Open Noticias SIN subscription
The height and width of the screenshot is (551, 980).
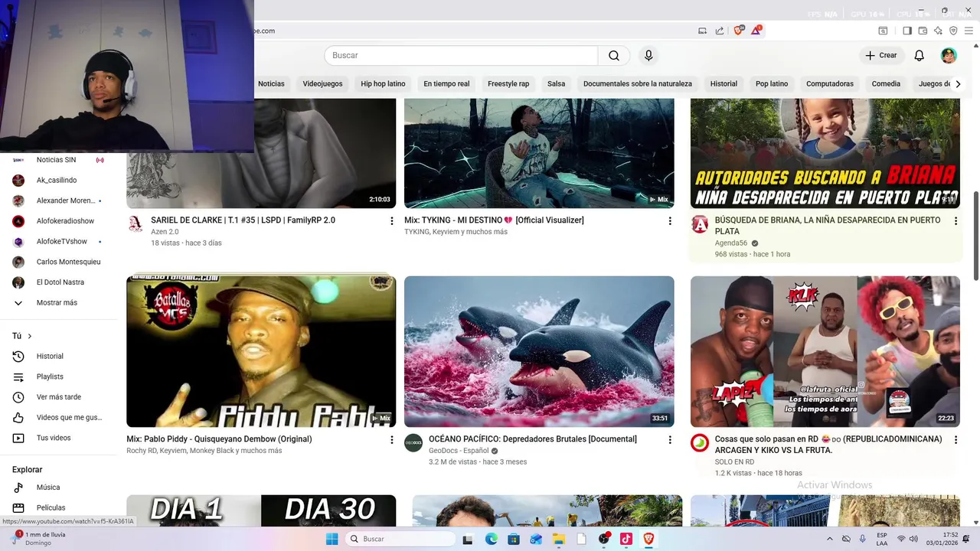point(58,160)
